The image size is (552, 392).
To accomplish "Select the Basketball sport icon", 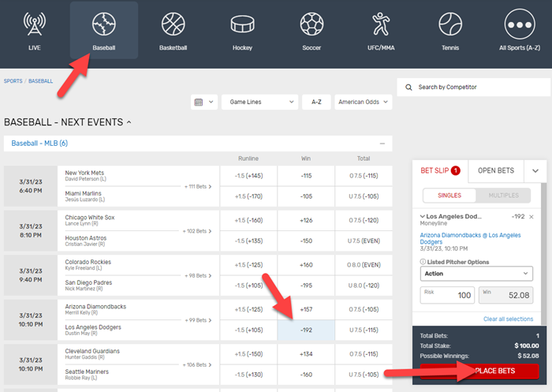I will (174, 30).
